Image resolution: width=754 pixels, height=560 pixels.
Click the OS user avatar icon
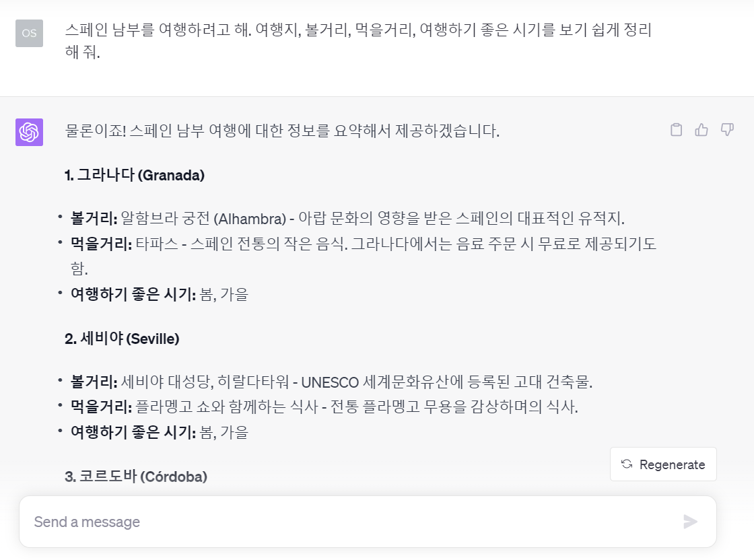pyautogui.click(x=29, y=33)
